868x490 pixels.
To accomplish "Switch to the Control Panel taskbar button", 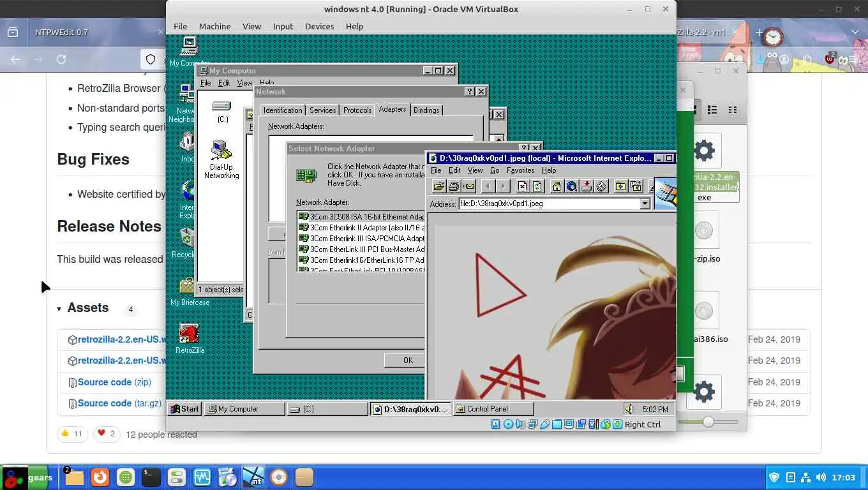I will pos(492,409).
